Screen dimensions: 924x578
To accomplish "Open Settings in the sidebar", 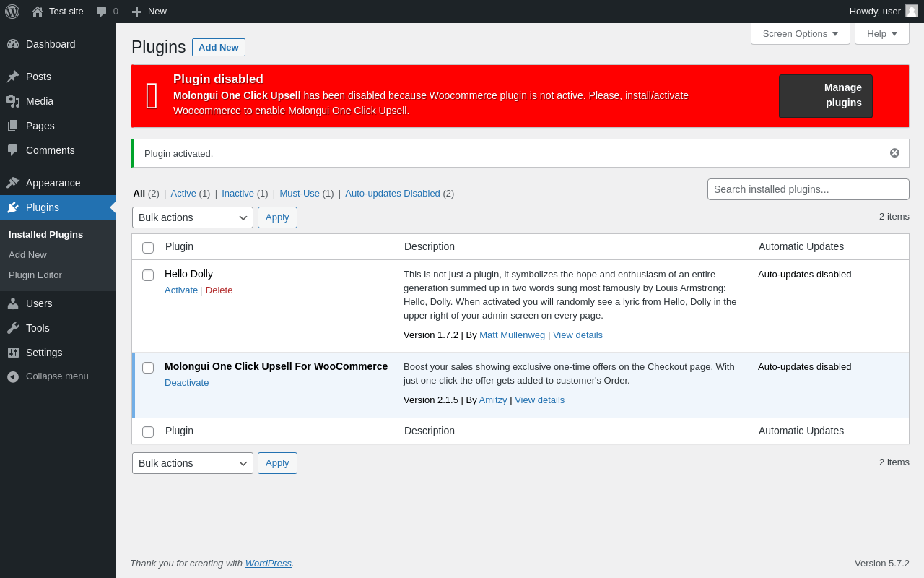I will coord(58,353).
